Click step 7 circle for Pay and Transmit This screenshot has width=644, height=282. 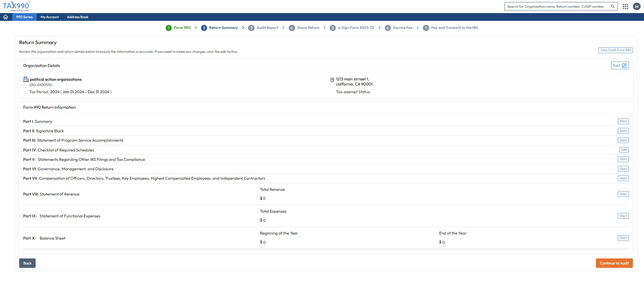tap(426, 28)
